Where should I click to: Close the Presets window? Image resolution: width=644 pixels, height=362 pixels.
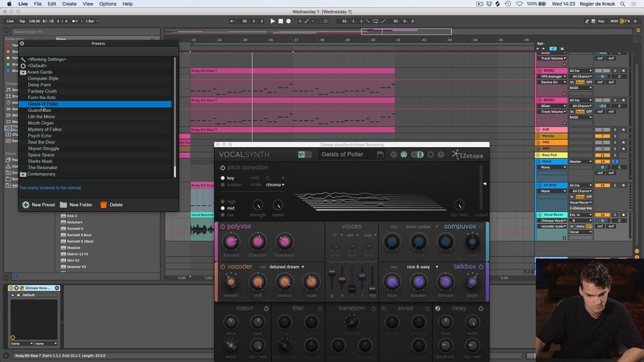(21, 43)
